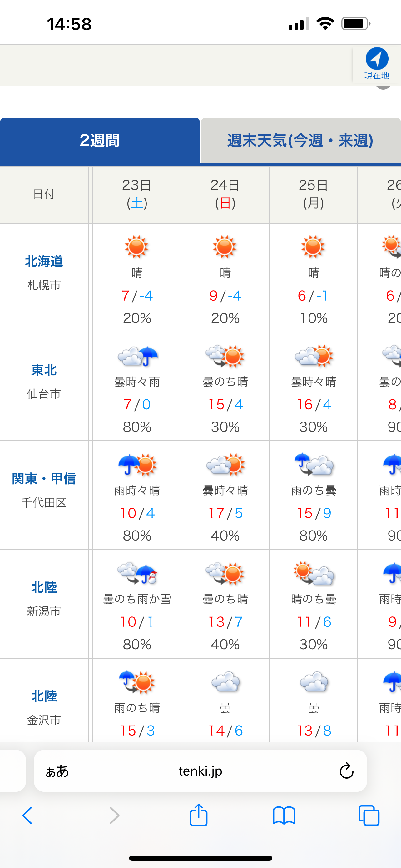
Task: Tap the Safari forward arrow
Action: click(x=114, y=816)
